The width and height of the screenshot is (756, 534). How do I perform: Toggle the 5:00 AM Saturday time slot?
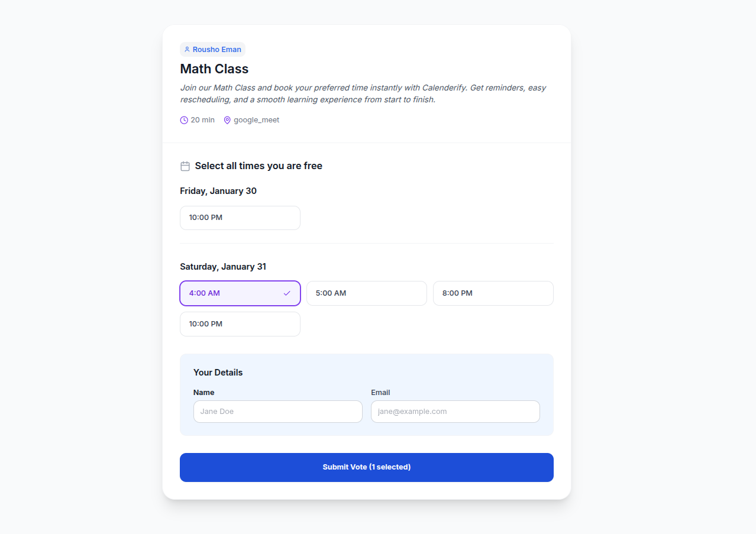point(366,293)
